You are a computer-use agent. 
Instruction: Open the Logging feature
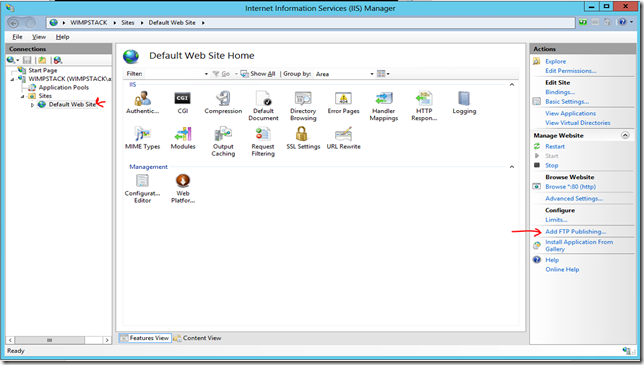[x=464, y=103]
